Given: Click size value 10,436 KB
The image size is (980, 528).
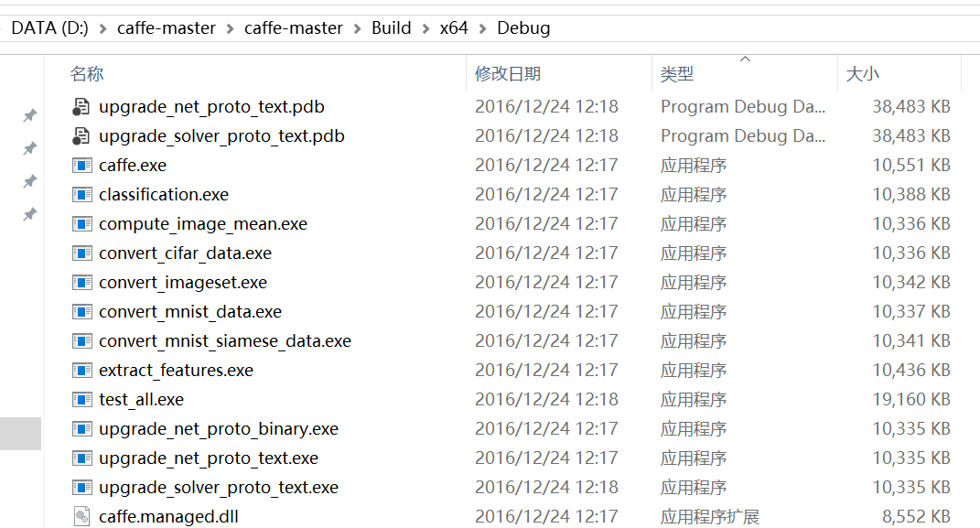Looking at the screenshot, I should pos(911,371).
